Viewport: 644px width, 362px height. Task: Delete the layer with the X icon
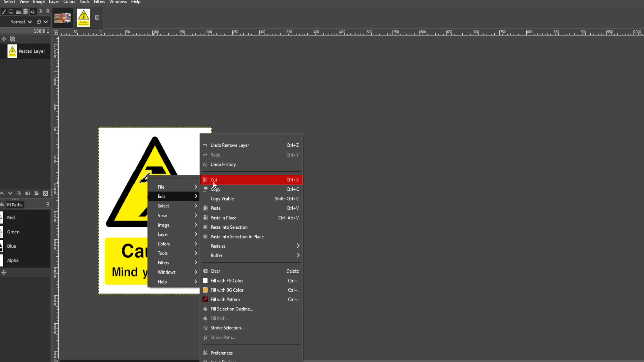(x=45, y=193)
